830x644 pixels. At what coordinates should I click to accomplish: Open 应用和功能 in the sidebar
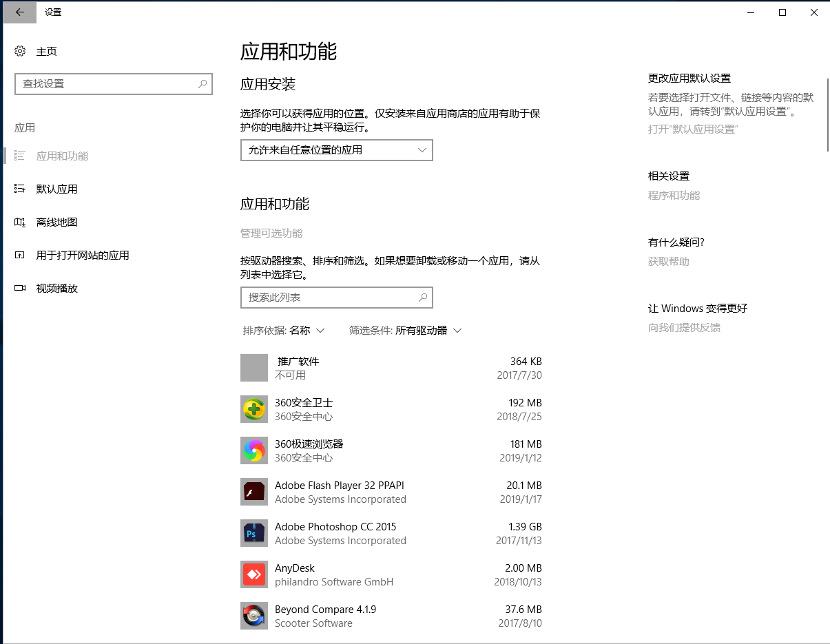[62, 156]
